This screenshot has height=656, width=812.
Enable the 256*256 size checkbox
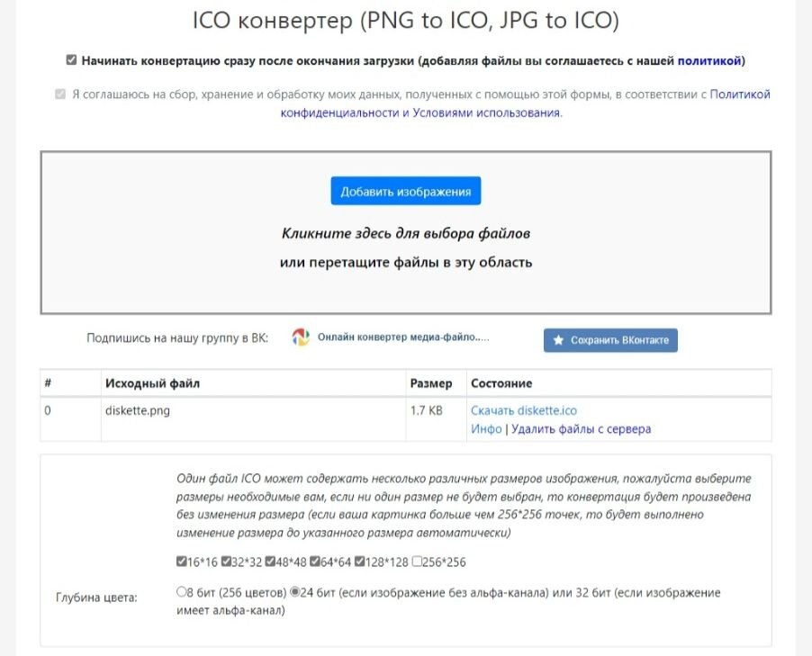(417, 562)
